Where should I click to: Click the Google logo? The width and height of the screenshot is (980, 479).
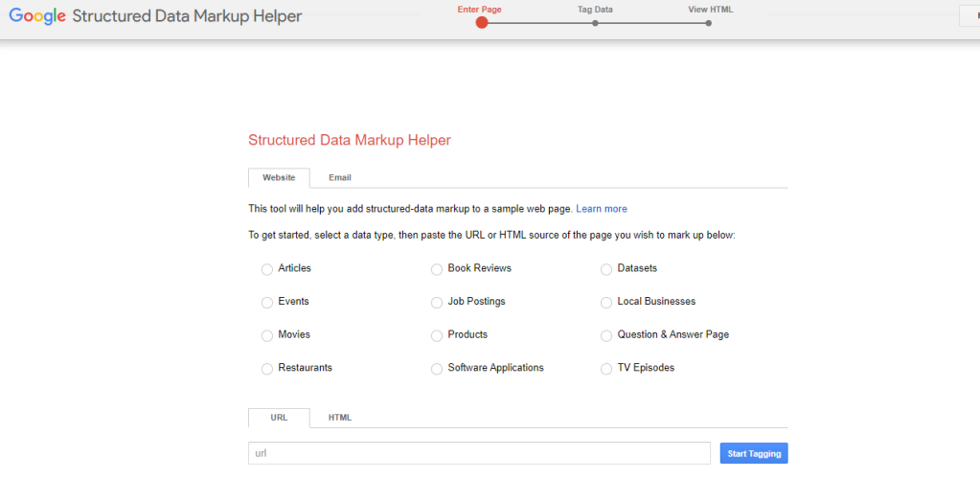pos(37,16)
